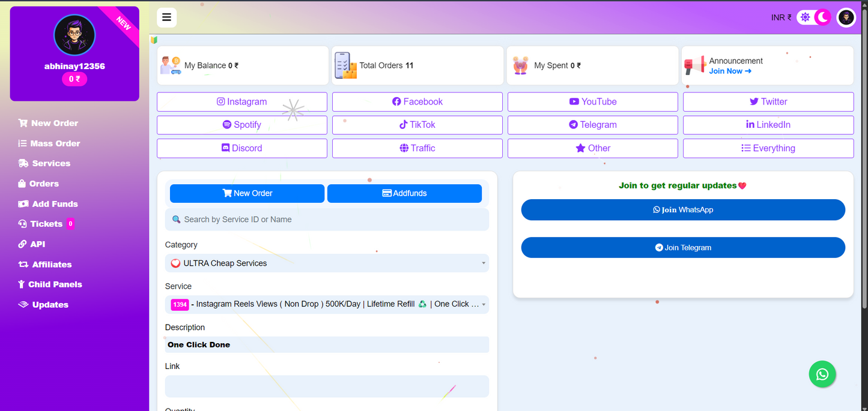
Task: Filter services by TikTok
Action: (x=417, y=125)
